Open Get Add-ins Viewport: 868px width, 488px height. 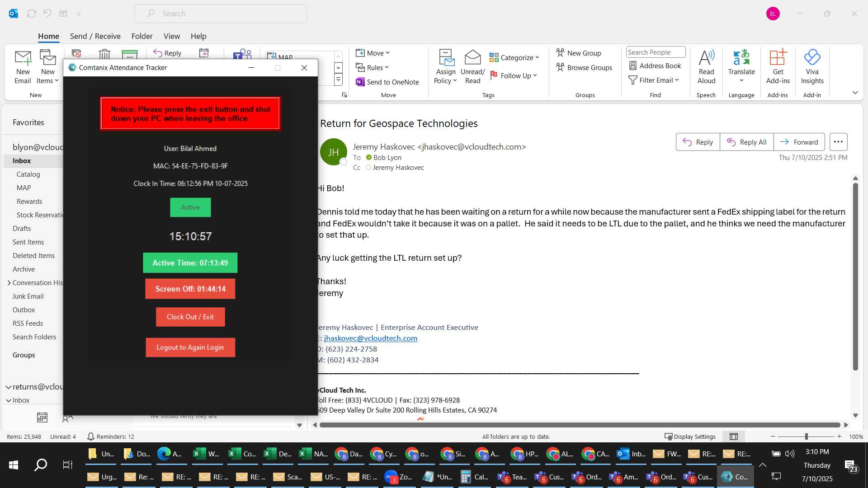pyautogui.click(x=778, y=67)
